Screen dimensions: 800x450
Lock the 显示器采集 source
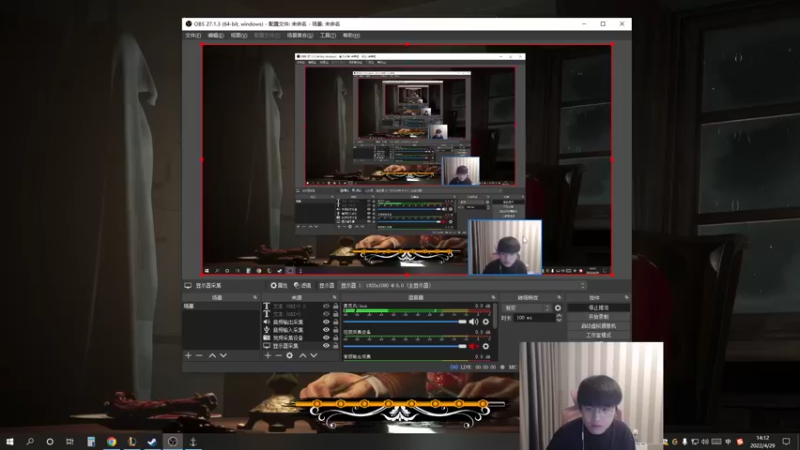click(x=336, y=346)
